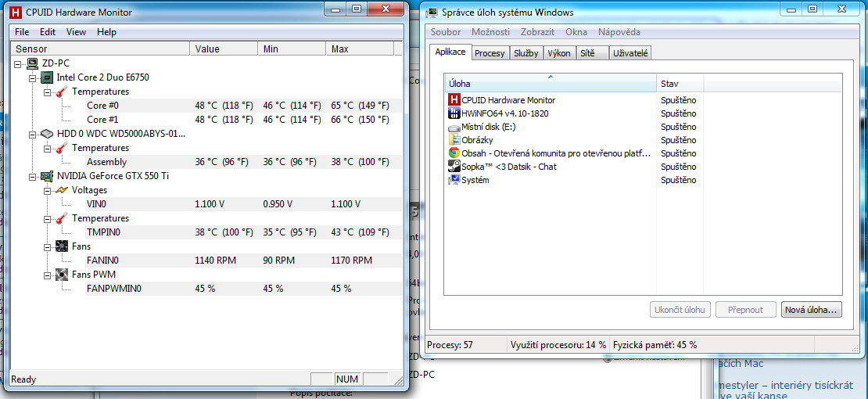Click the Intel Core 2 Duo CPU chip icon
This screenshot has width=868, height=399.
click(x=48, y=77)
